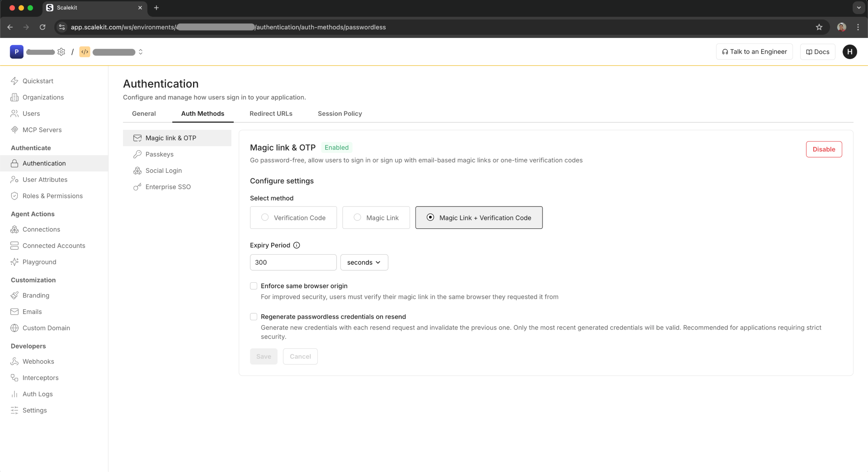The image size is (868, 472).
Task: Bookmark page with the star icon
Action: click(819, 27)
